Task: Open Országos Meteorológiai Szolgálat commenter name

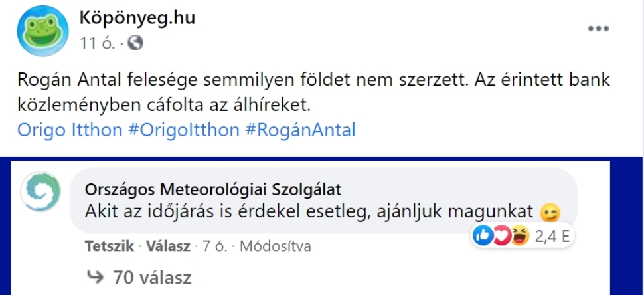Action: (213, 189)
